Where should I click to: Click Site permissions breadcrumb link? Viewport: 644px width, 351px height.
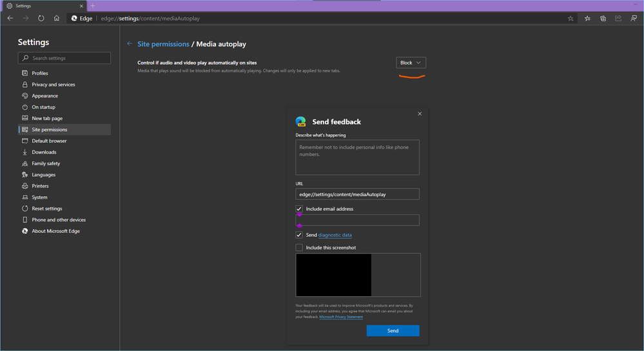coord(163,44)
